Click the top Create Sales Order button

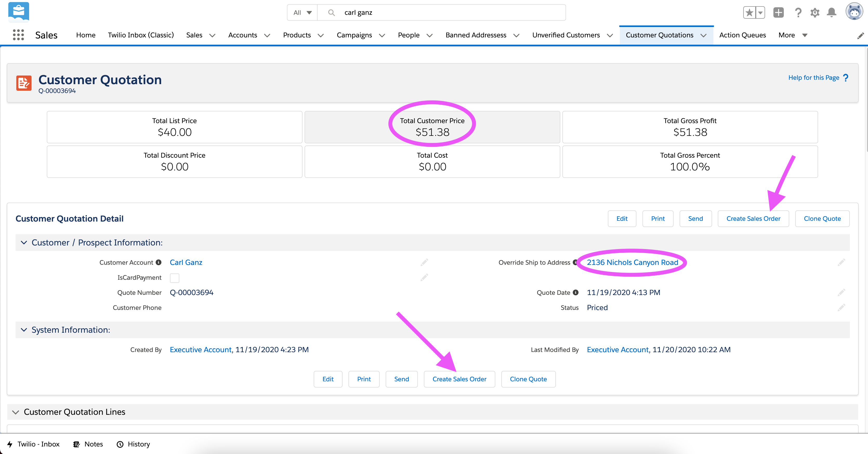pos(753,219)
